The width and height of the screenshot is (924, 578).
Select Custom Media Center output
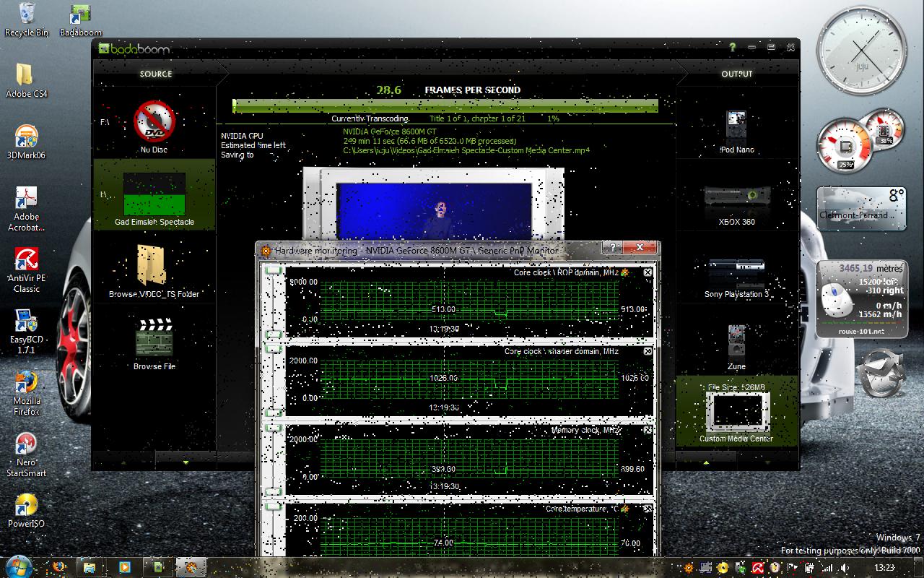click(x=736, y=412)
